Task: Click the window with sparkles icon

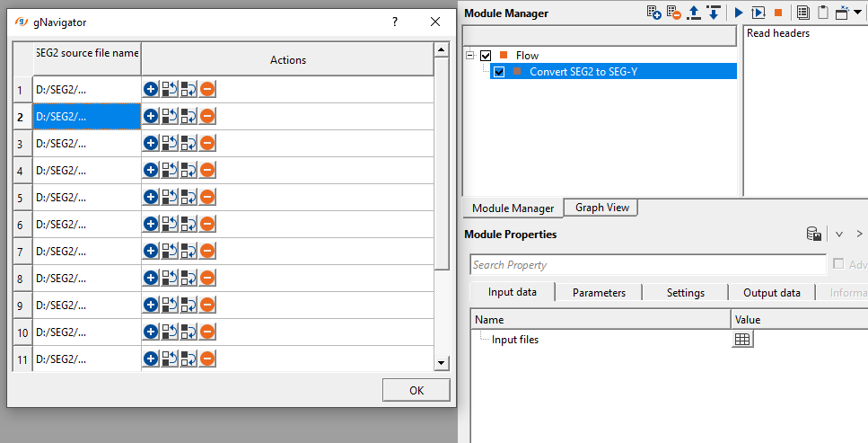Action: click(x=842, y=13)
